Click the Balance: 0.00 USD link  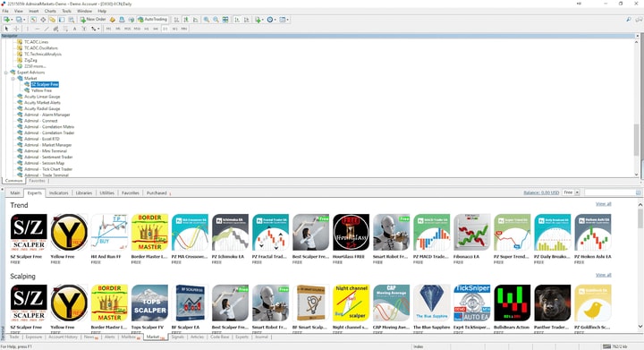[x=541, y=192]
